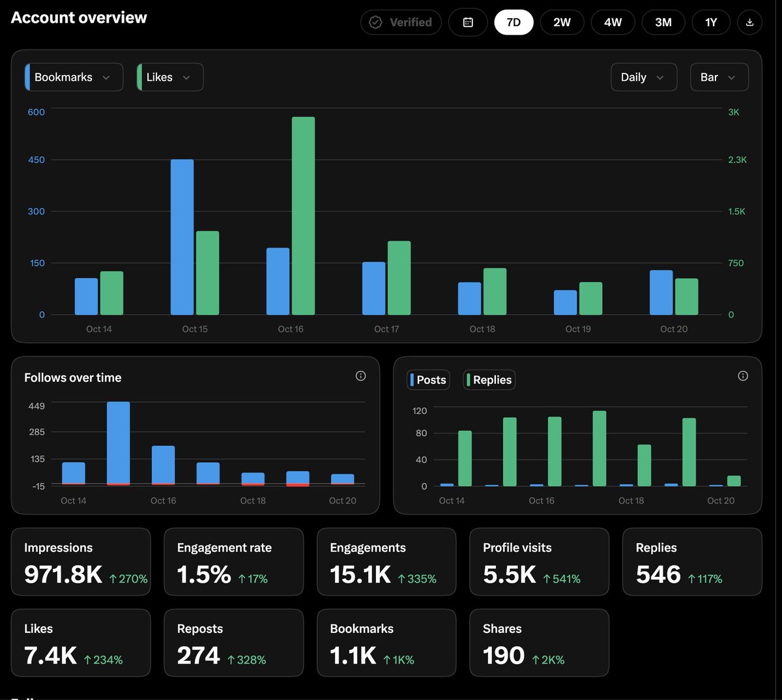Click the Replies 546 card
The image size is (782, 700).
click(x=692, y=562)
